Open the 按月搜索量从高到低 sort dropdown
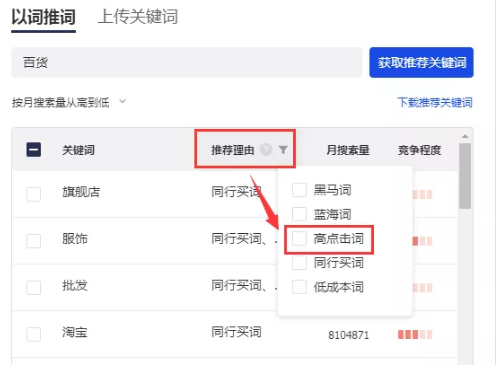Viewport: 500px width, 384px height. 69,102
